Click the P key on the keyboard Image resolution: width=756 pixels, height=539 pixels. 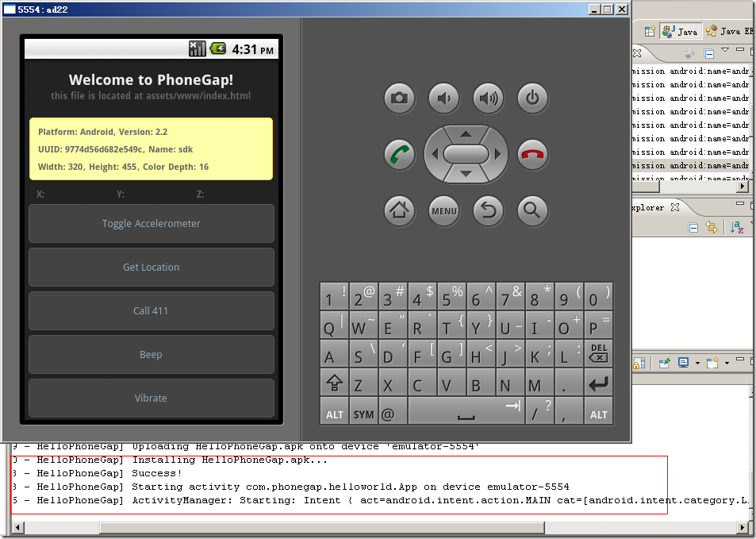pyautogui.click(x=598, y=325)
